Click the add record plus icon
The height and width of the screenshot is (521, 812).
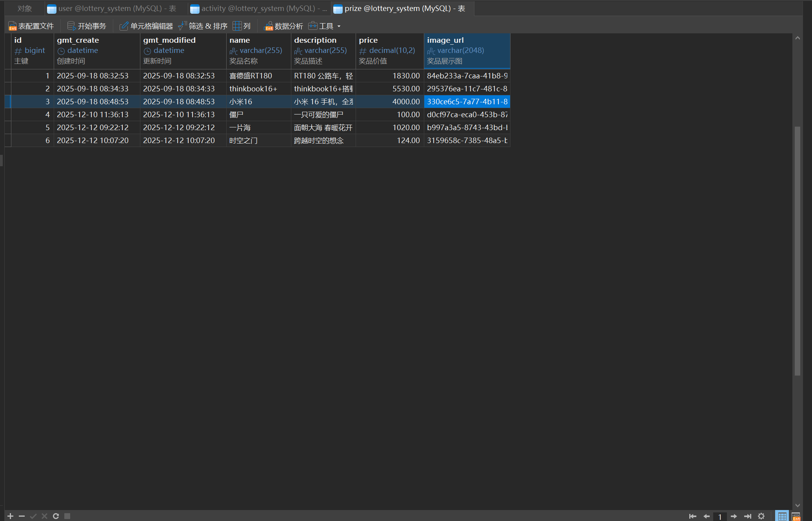pyautogui.click(x=11, y=516)
